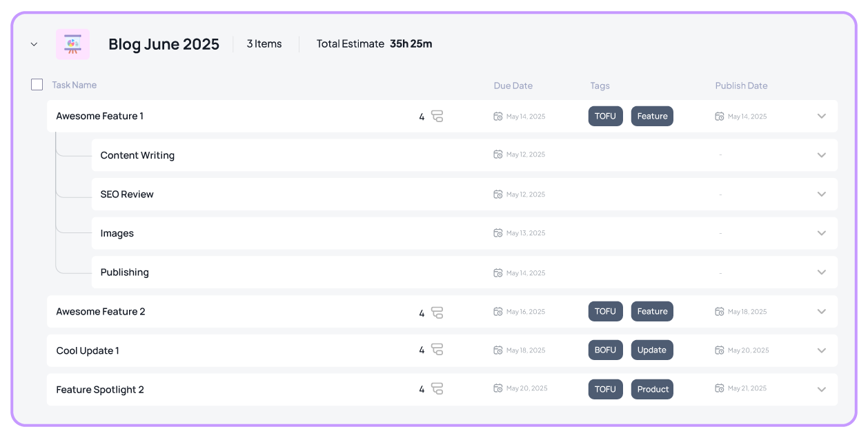This screenshot has width=868, height=438.
Task: Click May 21, 2025 publish date text
Action: coord(747,388)
